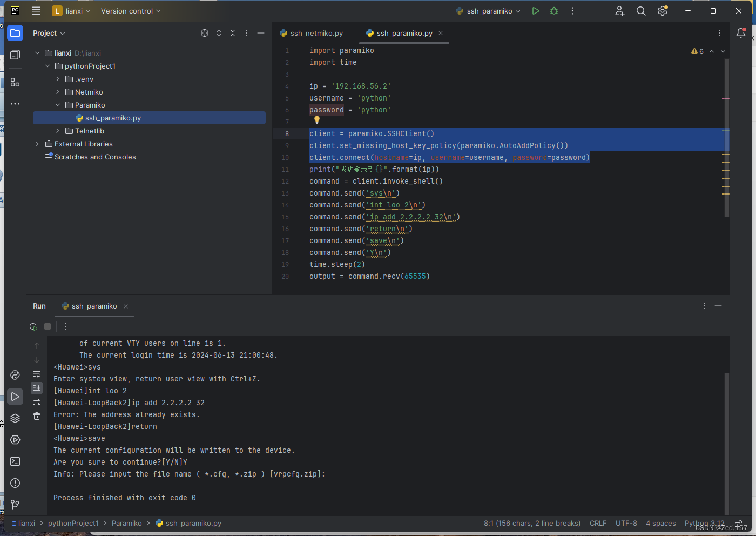The width and height of the screenshot is (756, 536).
Task: Toggle Select Opened File in Project panel
Action: 205,32
